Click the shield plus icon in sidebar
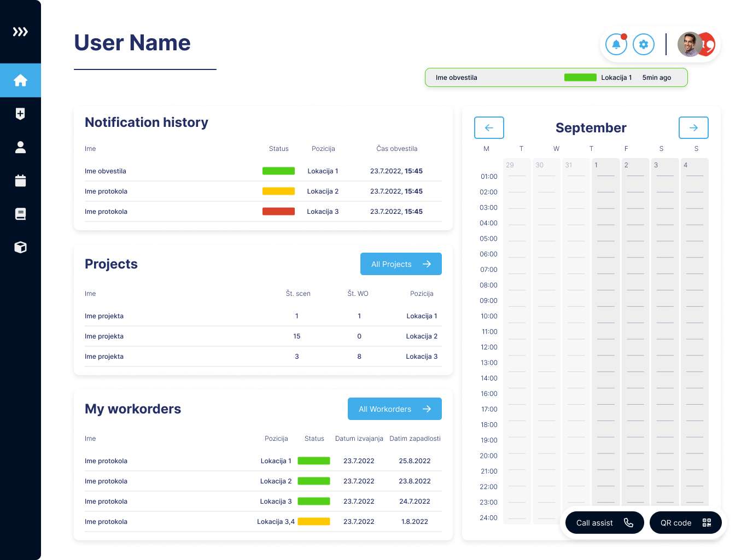Screen dimensions: 747x560 coord(20,114)
